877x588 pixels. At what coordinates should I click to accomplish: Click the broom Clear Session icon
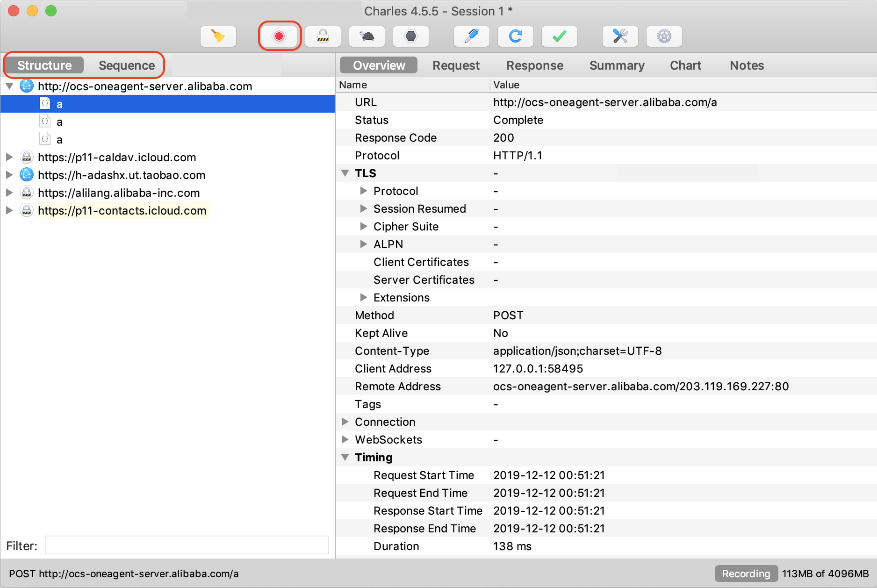point(218,36)
